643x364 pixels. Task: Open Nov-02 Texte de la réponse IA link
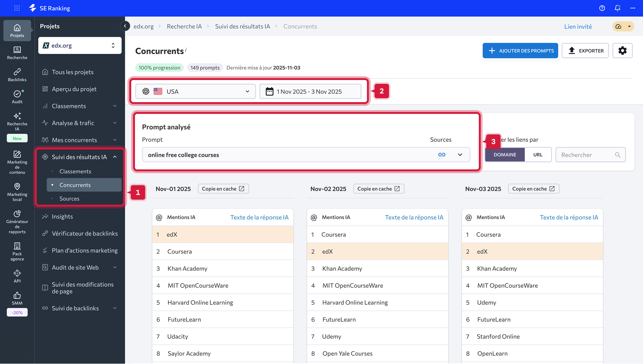[x=414, y=217]
